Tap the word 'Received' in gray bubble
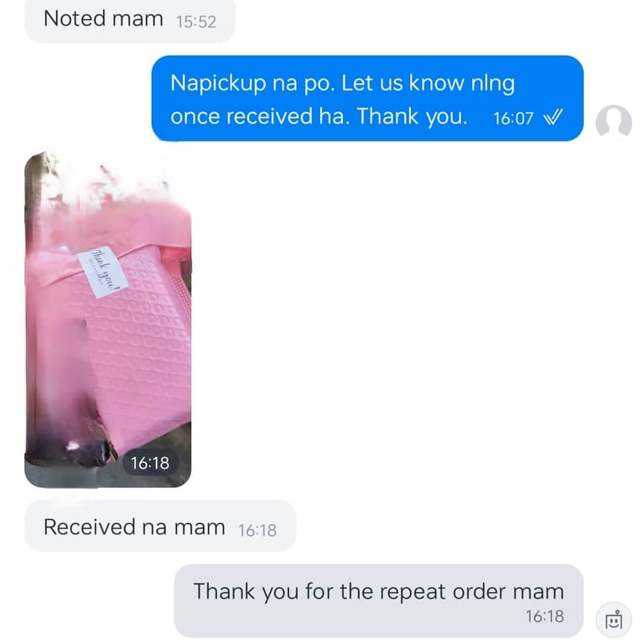Image resolution: width=644 pixels, height=644 pixels. coord(89,527)
